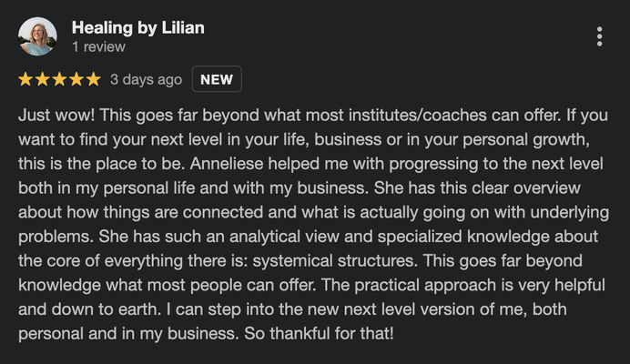Open the Healing by Lilian reviewer name
The width and height of the screenshot is (630, 364).
tap(137, 27)
